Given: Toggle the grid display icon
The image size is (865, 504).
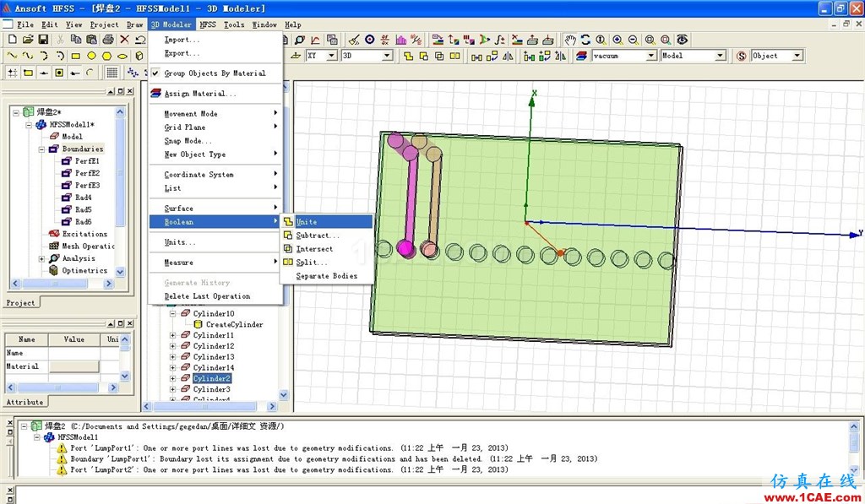Looking at the screenshot, I should pos(112,73).
